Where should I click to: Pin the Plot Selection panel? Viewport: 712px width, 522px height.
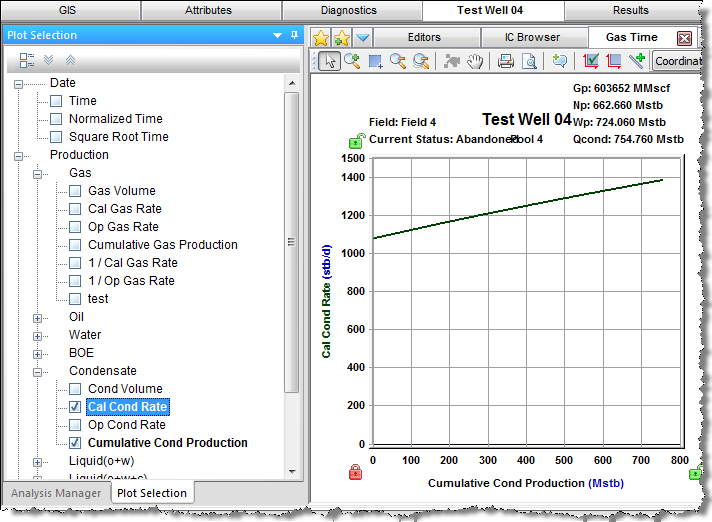(x=294, y=35)
